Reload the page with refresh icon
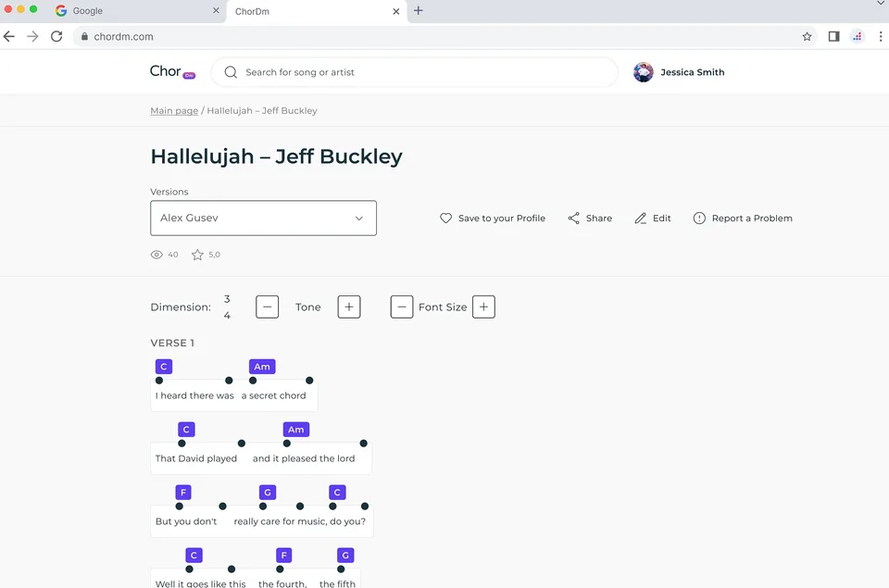 56,36
